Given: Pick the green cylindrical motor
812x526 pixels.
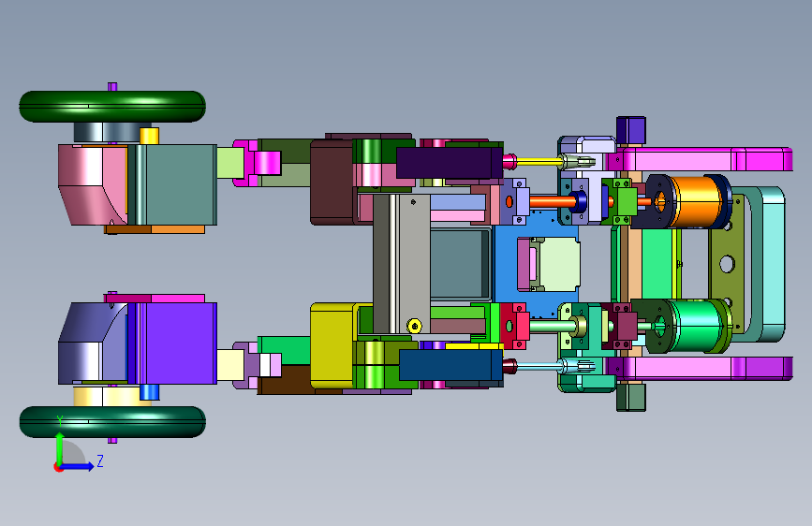Looking at the screenshot, I should click(x=697, y=326).
